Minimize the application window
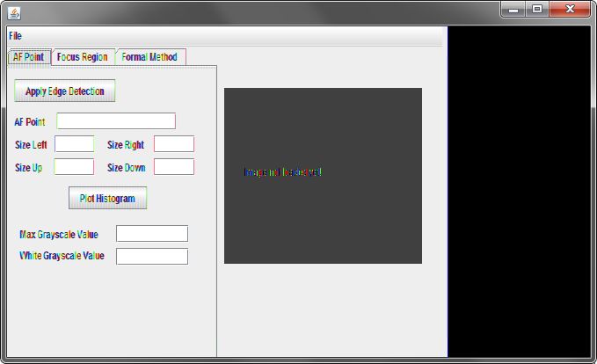This screenshot has height=364, width=597. [513, 10]
